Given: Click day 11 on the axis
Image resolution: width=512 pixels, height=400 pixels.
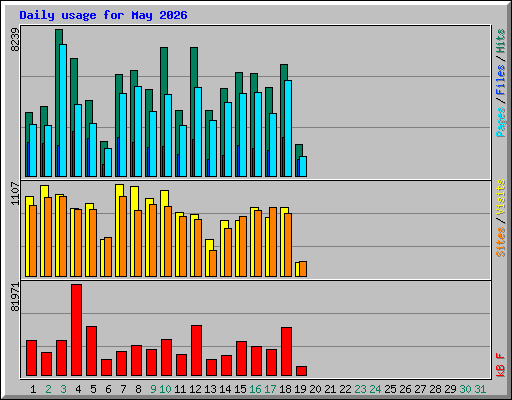Looking at the screenshot, I should [x=180, y=389].
